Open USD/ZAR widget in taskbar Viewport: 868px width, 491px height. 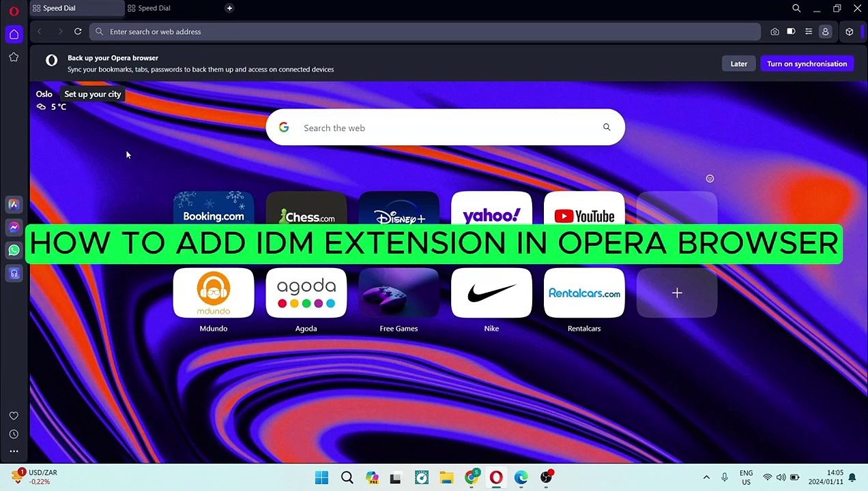[34, 477]
